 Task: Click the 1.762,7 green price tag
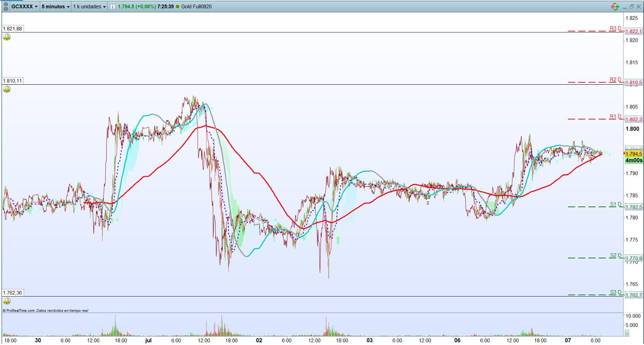pos(634,295)
